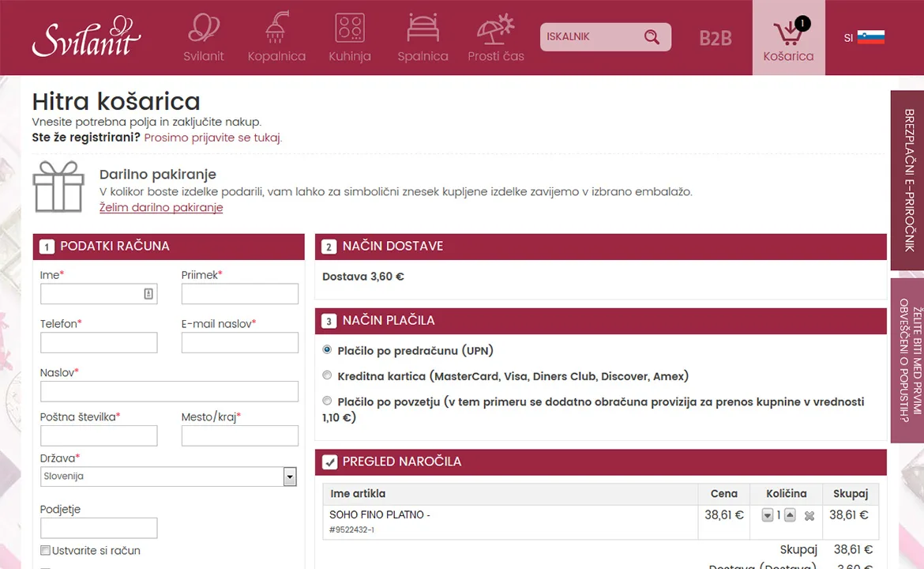Open the discount notification side tab
924x569 pixels.
coord(907,360)
